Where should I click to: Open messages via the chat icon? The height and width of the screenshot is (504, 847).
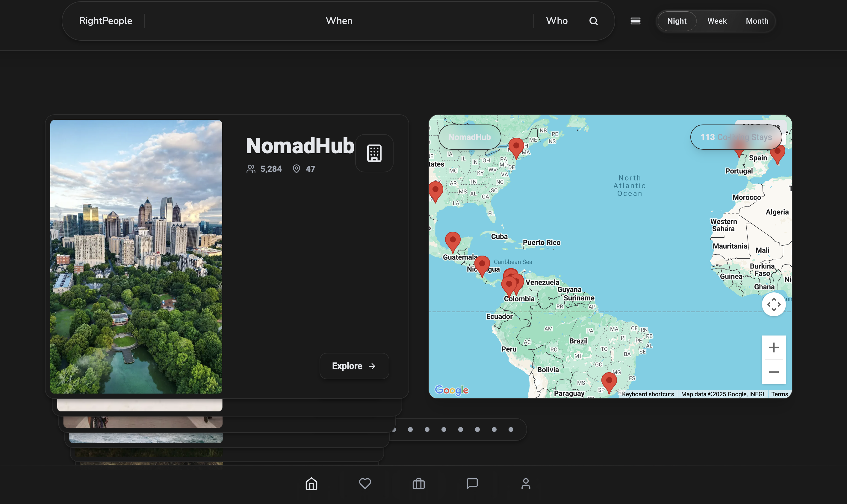[x=472, y=484]
